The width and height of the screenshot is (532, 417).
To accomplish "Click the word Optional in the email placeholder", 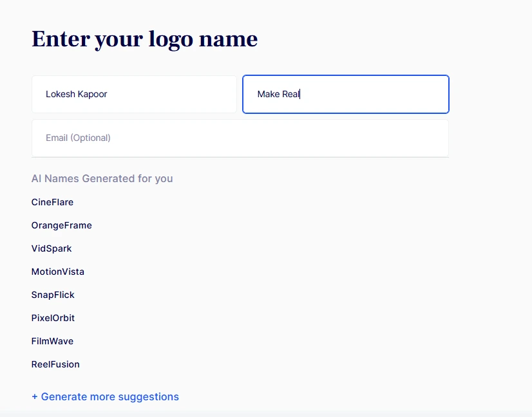I will pyautogui.click(x=90, y=138).
